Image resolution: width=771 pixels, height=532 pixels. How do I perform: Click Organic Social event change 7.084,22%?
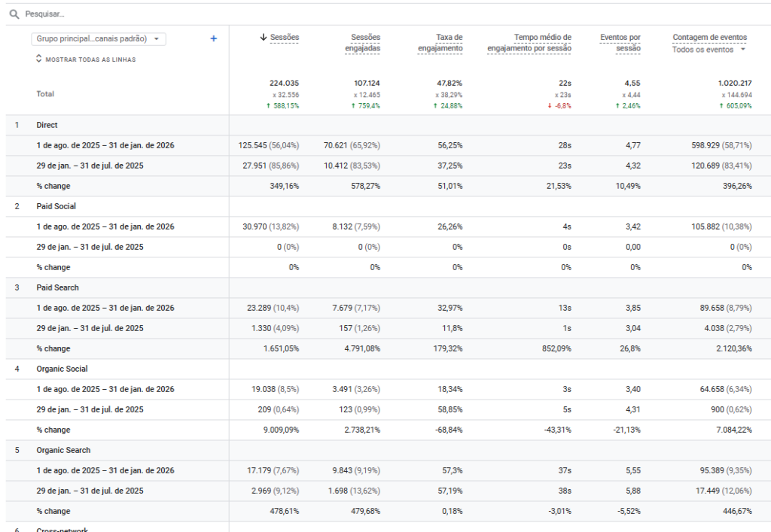click(x=733, y=430)
